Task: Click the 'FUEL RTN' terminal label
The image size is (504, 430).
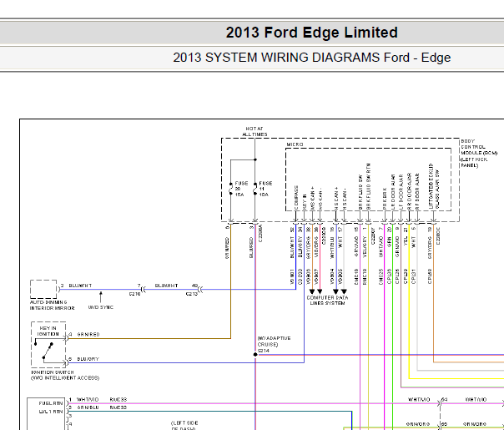Action: point(51,403)
